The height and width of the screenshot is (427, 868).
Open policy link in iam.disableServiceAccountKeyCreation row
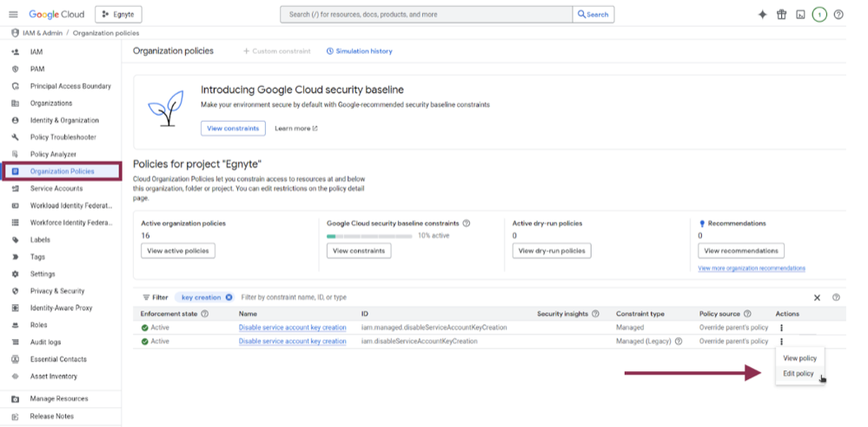click(292, 341)
